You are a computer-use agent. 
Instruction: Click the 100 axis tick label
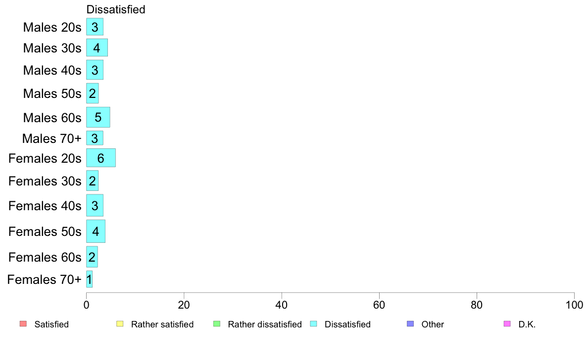click(x=574, y=305)
